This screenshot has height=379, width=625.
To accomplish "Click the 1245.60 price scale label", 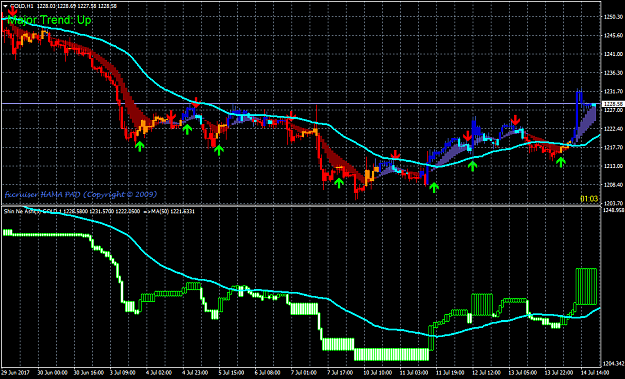I will (613, 35).
